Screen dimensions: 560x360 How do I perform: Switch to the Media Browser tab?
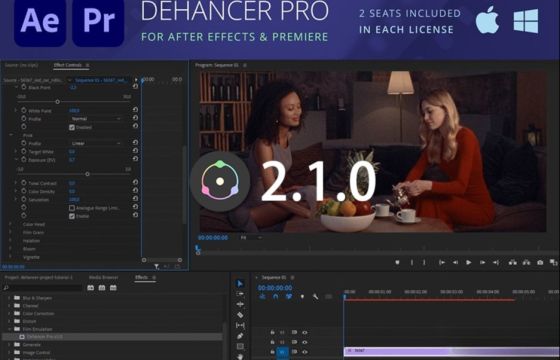[x=104, y=277]
